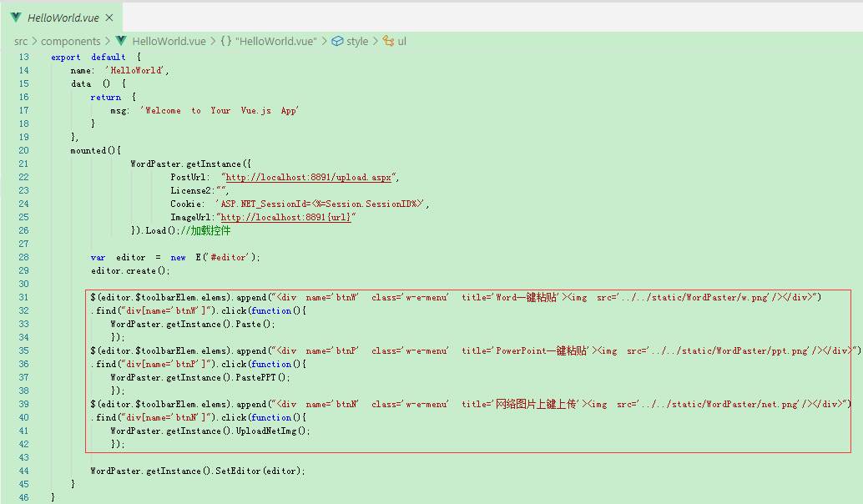This screenshot has height=504, width=863.
Task: Click the "HelloWorld.vue" quoted breadcrumb entry
Action: click(275, 41)
